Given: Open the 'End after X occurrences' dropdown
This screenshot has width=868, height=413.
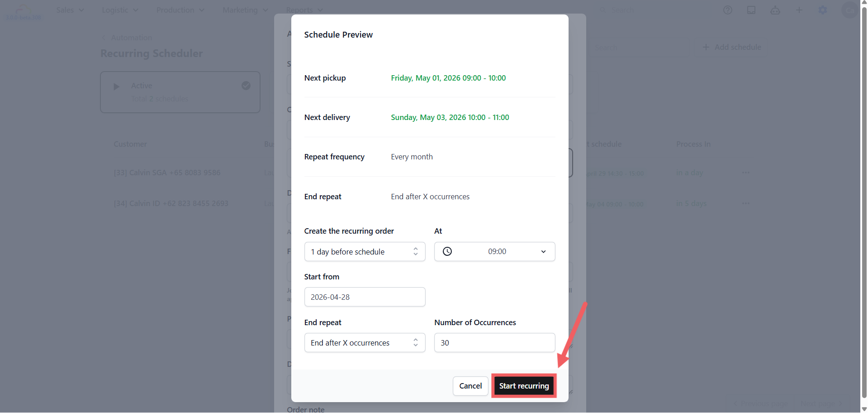Looking at the screenshot, I should [365, 343].
